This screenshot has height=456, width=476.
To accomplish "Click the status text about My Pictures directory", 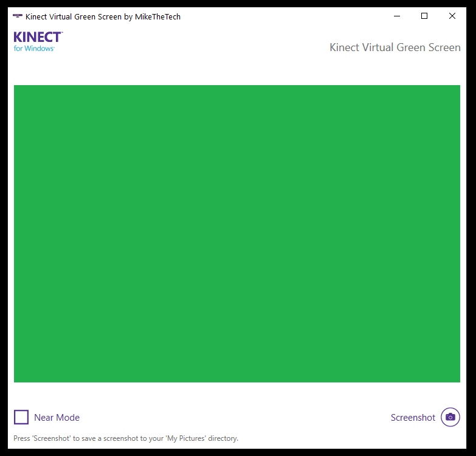I will pos(126,438).
